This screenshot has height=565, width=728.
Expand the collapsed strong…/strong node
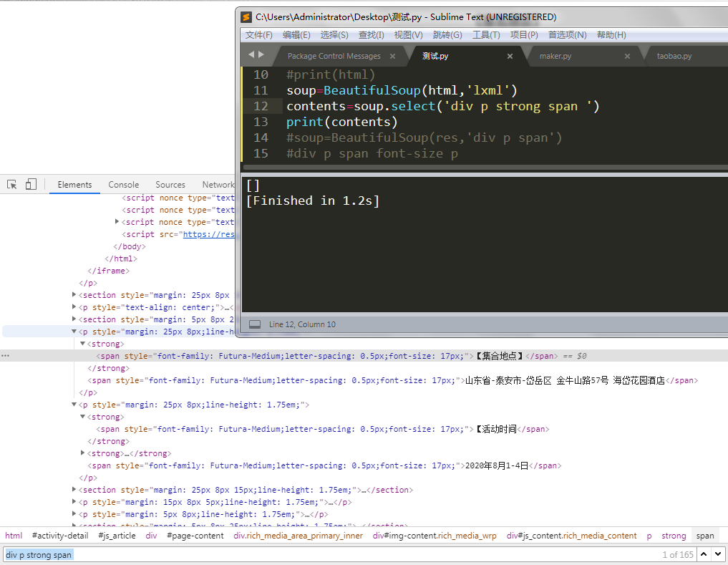(82, 453)
